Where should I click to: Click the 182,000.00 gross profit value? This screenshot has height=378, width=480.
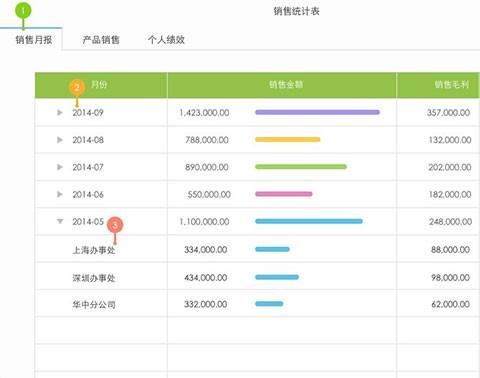(450, 194)
